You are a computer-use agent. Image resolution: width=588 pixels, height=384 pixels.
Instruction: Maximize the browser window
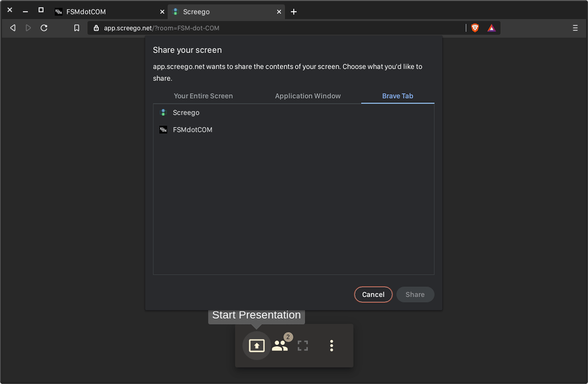pyautogui.click(x=41, y=10)
